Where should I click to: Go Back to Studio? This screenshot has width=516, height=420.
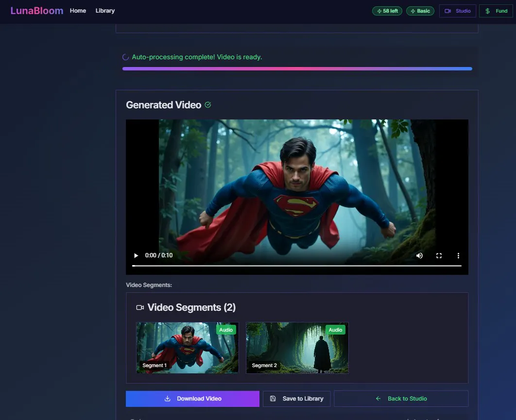click(x=401, y=399)
